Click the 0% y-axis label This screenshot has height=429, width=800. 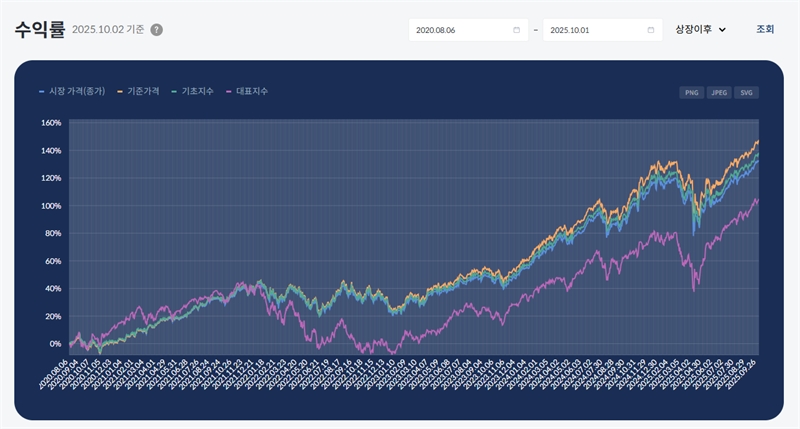click(55, 344)
